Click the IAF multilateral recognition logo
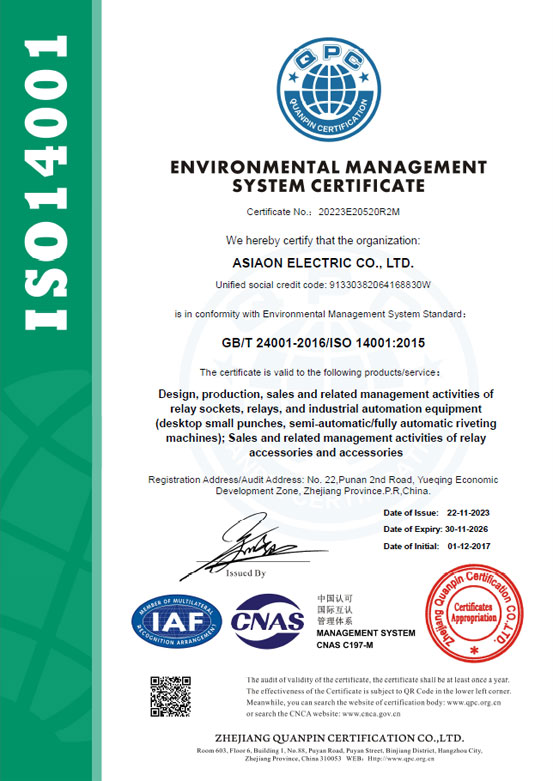 pyautogui.click(x=176, y=622)
